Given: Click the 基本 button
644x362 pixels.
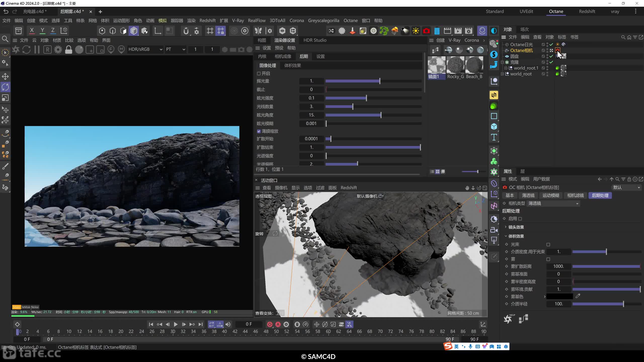Looking at the screenshot, I should tap(510, 195).
